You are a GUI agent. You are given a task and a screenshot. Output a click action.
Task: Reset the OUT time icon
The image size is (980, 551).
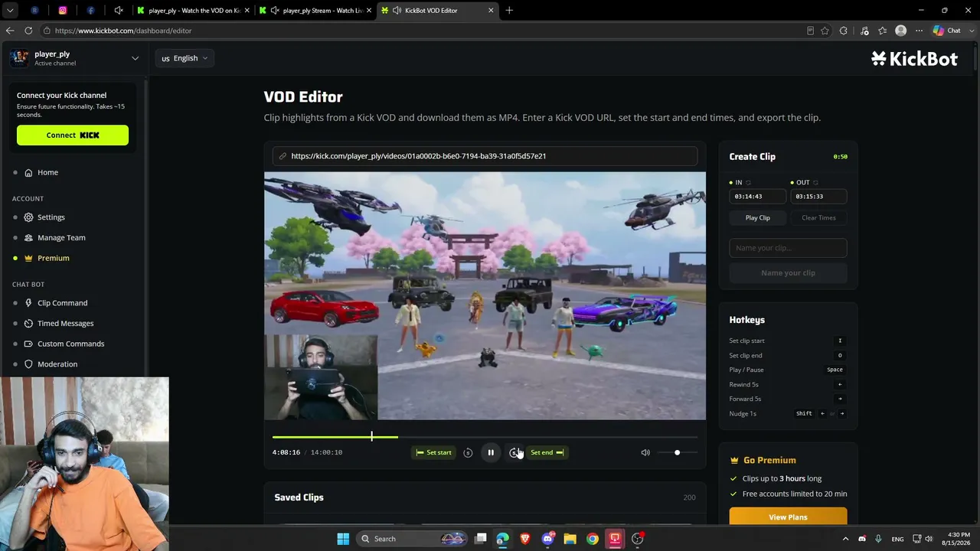click(815, 183)
